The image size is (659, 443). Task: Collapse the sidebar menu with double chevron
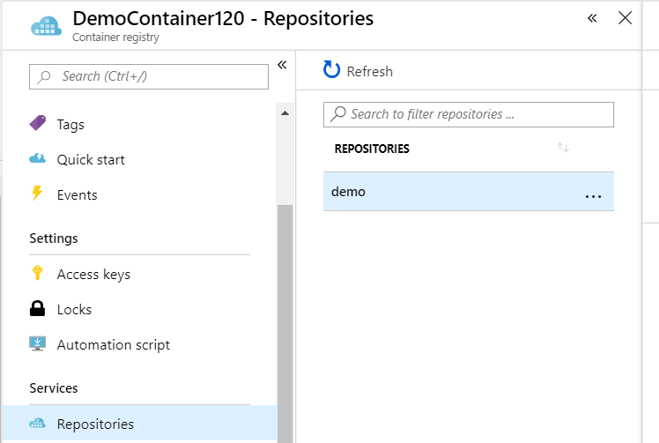click(282, 65)
